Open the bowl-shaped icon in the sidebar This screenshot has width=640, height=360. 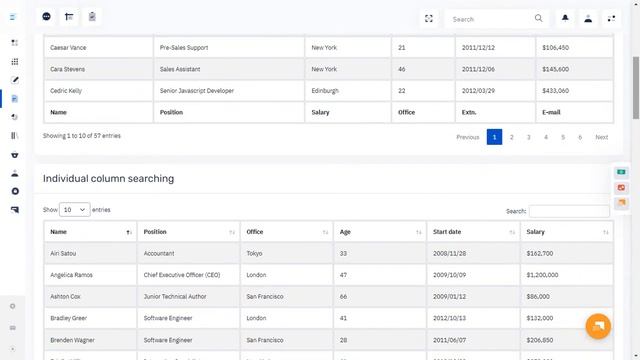tap(15, 155)
